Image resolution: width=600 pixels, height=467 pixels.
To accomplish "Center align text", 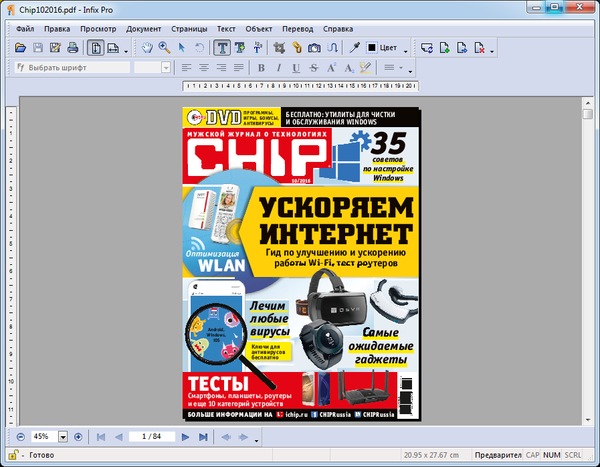I will [x=204, y=68].
